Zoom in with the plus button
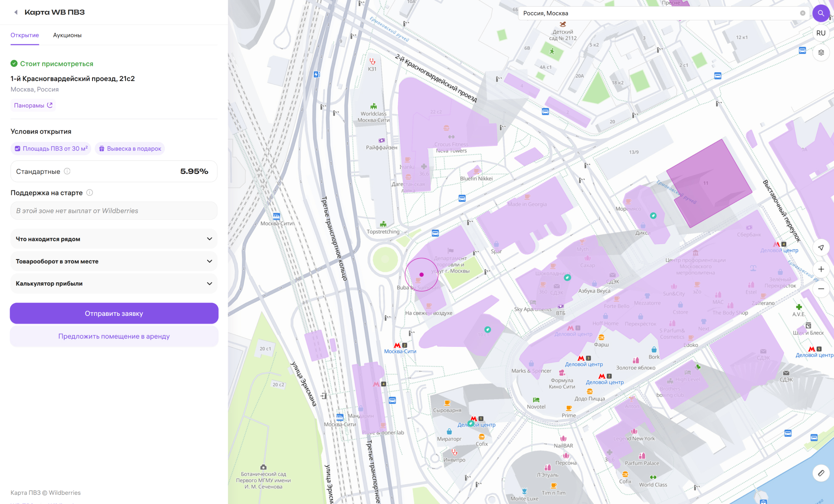The image size is (834, 504). click(821, 269)
